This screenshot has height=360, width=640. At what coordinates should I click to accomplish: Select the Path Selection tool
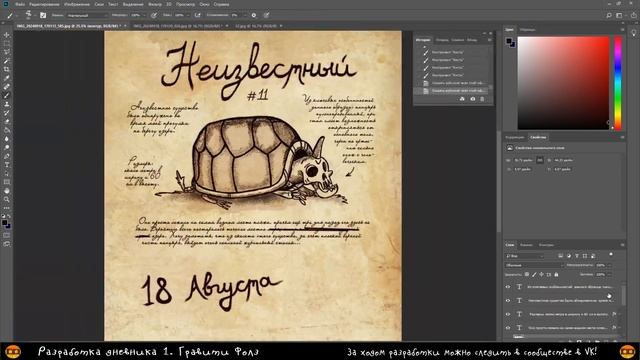coord(7,173)
